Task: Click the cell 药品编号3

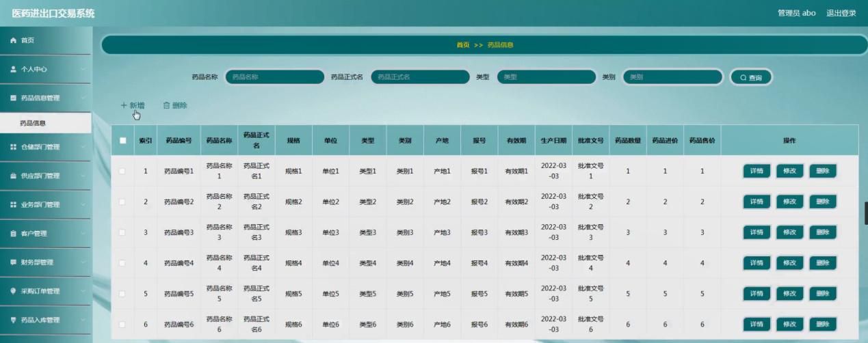Action: [179, 232]
